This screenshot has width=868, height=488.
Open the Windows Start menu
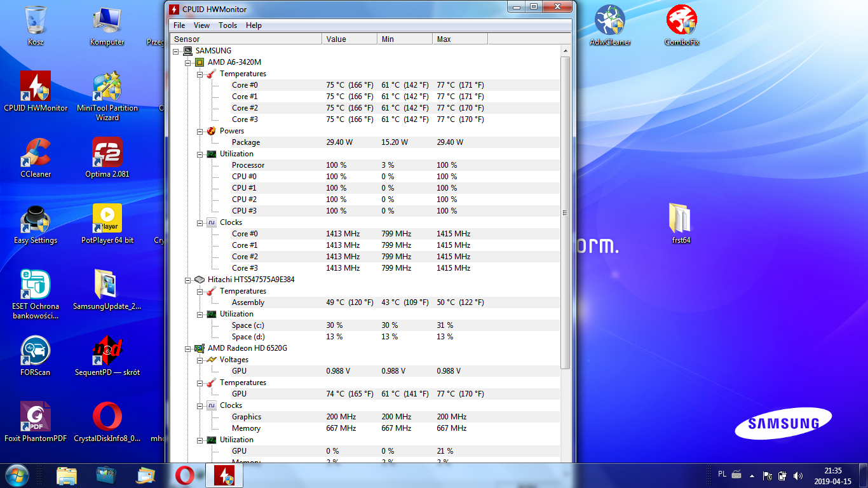pos(17,475)
